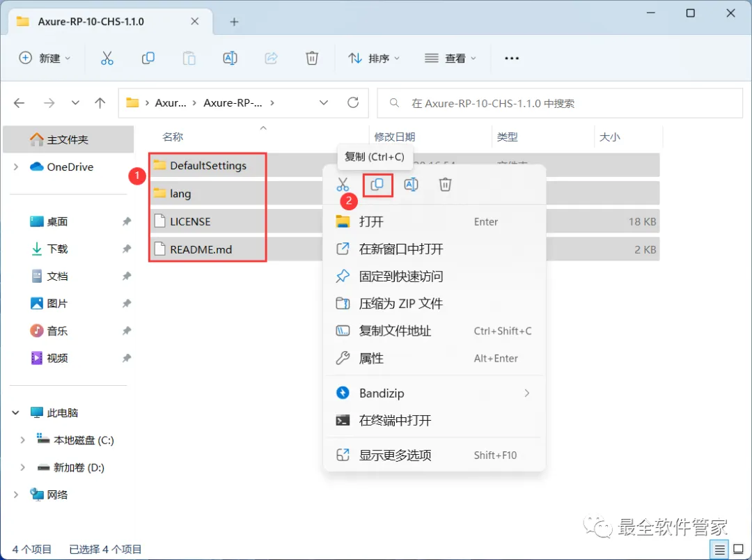Select the DefaultSettings folder
Screen dimensions: 752x560
click(208, 166)
